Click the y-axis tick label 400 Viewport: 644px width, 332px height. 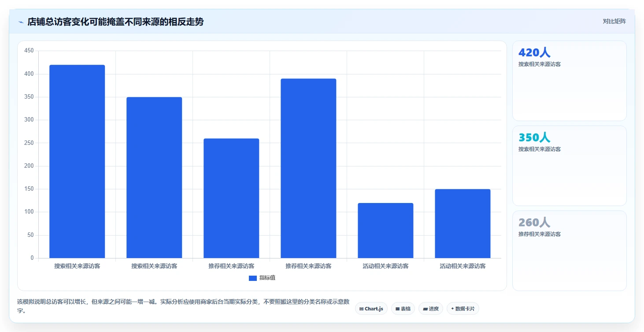(x=29, y=74)
